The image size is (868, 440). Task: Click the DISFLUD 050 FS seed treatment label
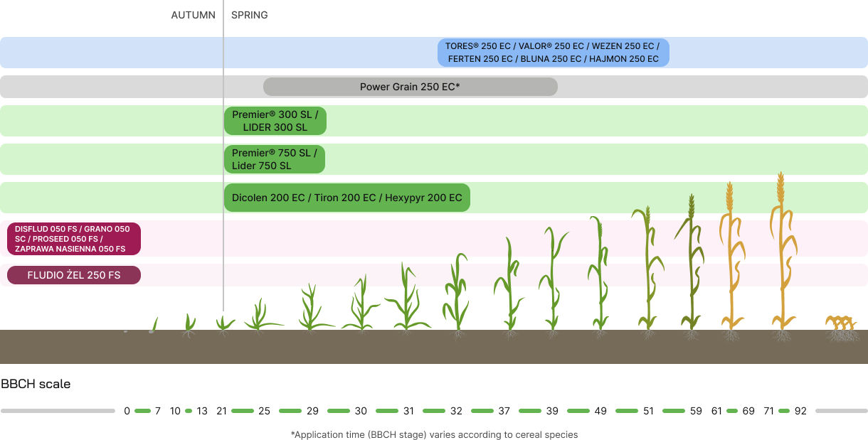coord(73,239)
